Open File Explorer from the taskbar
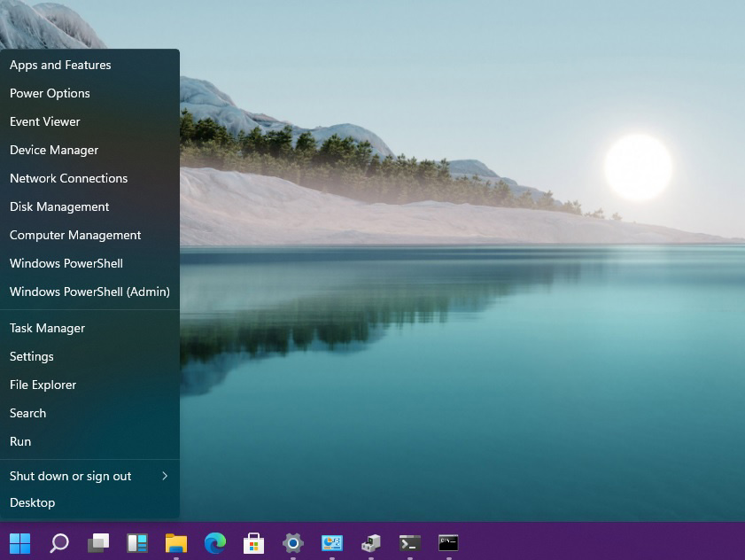Viewport: 745px width, 560px height. coord(175,543)
